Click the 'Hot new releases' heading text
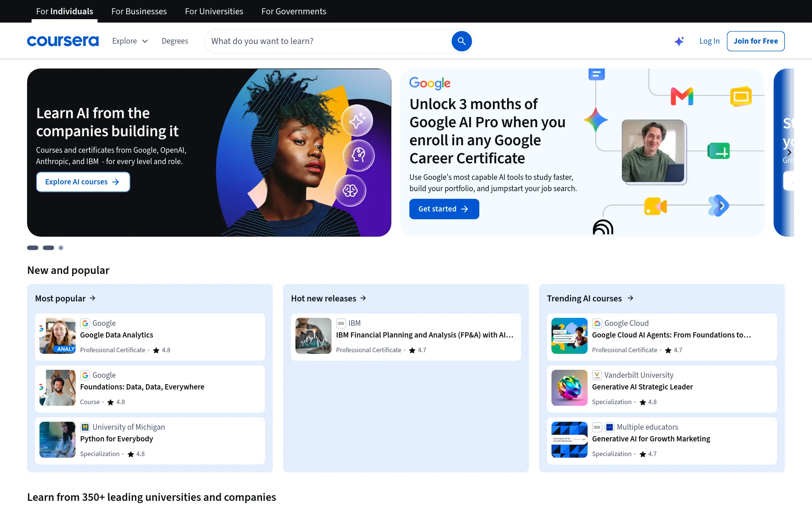 point(323,298)
